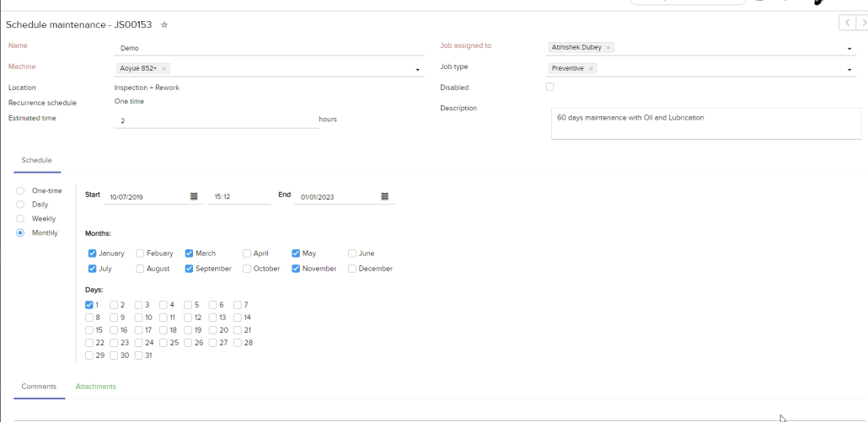Check day 28 checkbox
This screenshot has width=868, height=422.
[238, 343]
